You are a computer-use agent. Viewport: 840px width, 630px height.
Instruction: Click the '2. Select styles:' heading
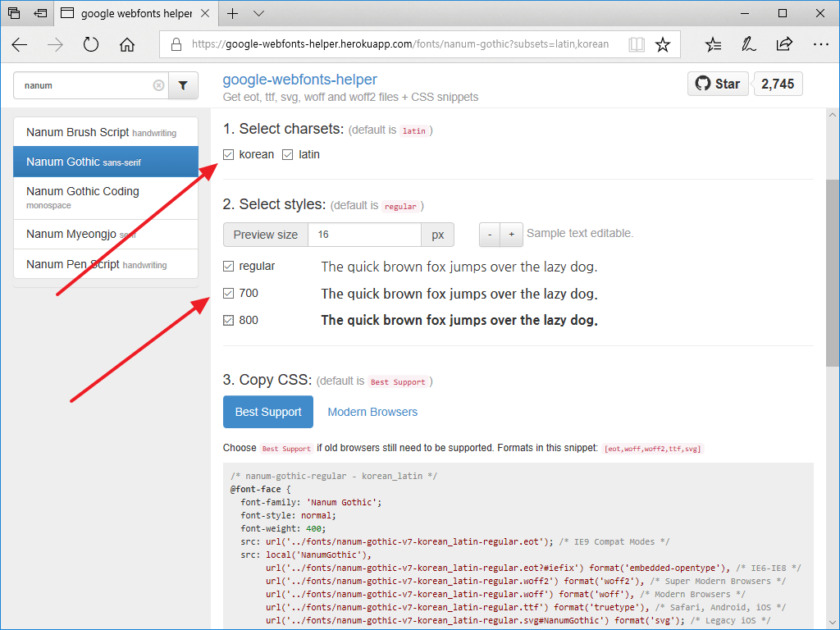[274, 204]
